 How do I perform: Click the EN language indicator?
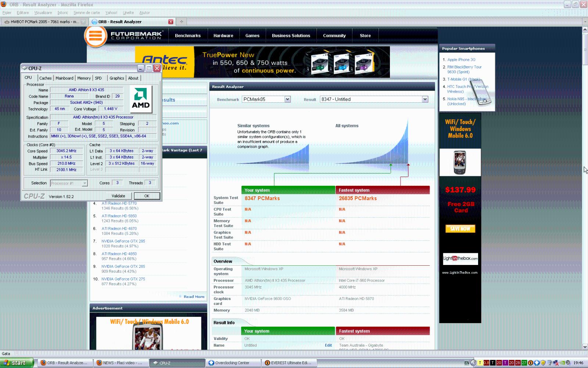467,363
